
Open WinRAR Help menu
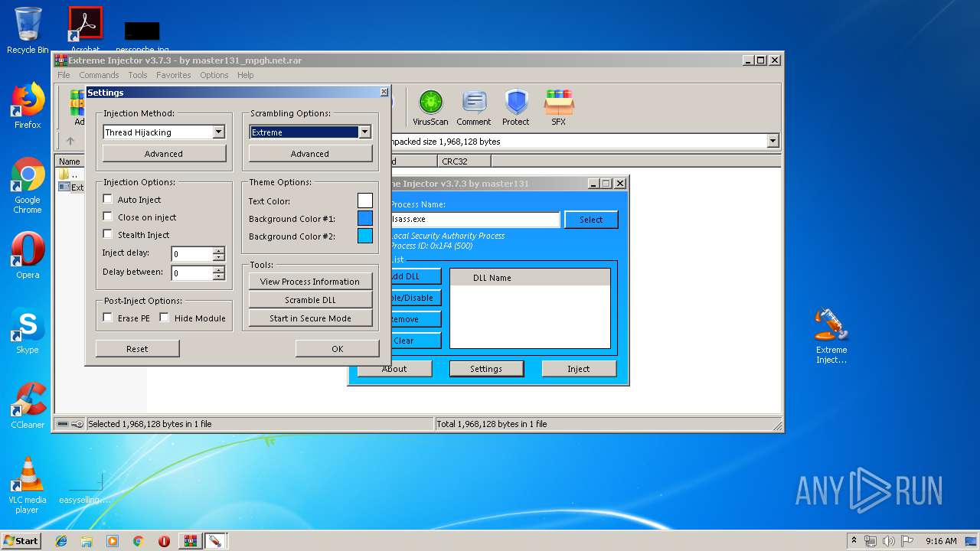click(x=245, y=75)
